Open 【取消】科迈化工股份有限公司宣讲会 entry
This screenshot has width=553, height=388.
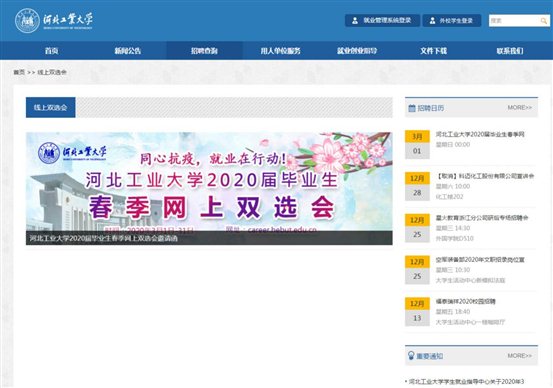coord(485,176)
